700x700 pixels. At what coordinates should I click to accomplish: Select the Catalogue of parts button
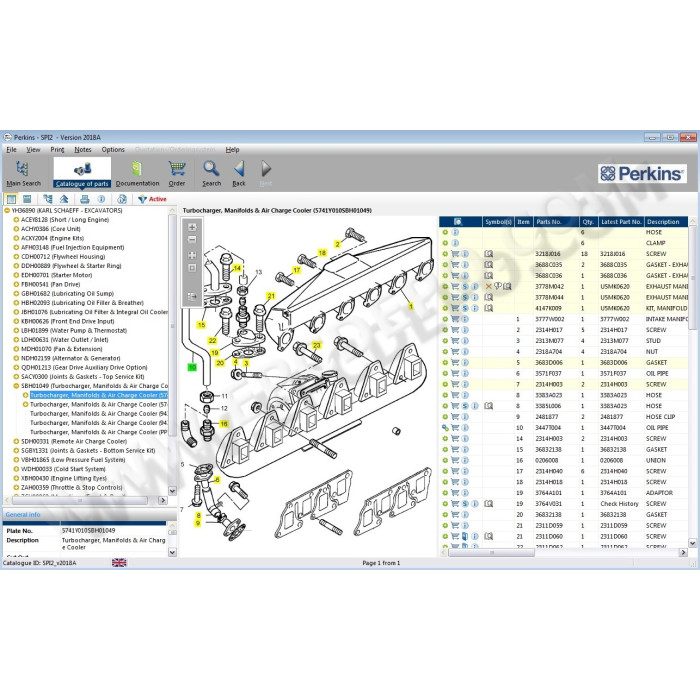(82, 173)
